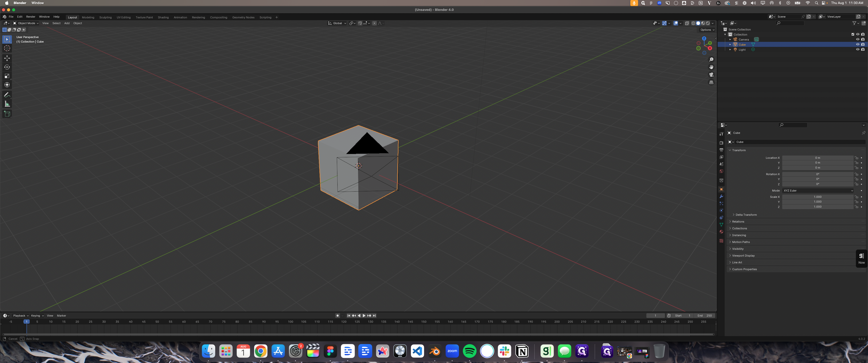Viewport: 868px width, 363px height.
Task: Switch perspective/orthographic grid icon
Action: point(711,82)
